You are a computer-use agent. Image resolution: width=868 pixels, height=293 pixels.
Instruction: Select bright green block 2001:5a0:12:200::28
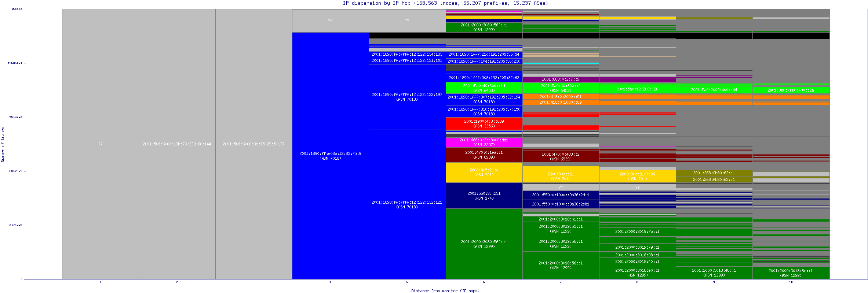click(x=637, y=89)
